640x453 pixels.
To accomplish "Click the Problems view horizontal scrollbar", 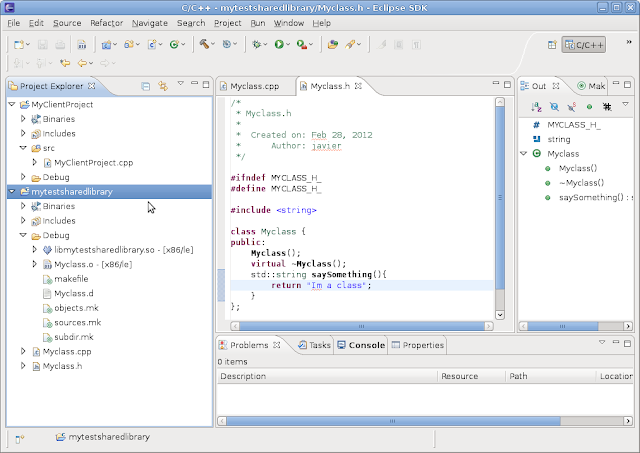I will pyautogui.click(x=393, y=421).
